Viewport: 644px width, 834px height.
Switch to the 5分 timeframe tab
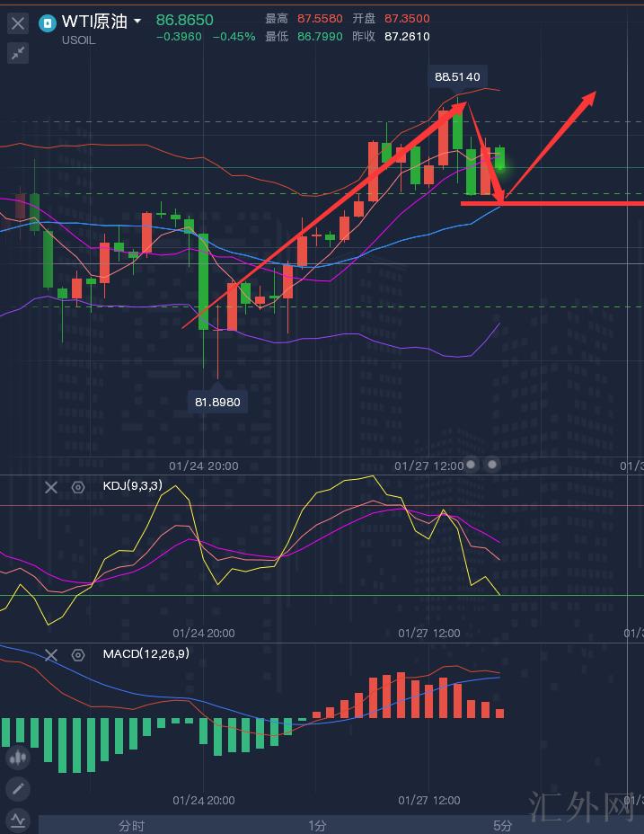coord(503,825)
